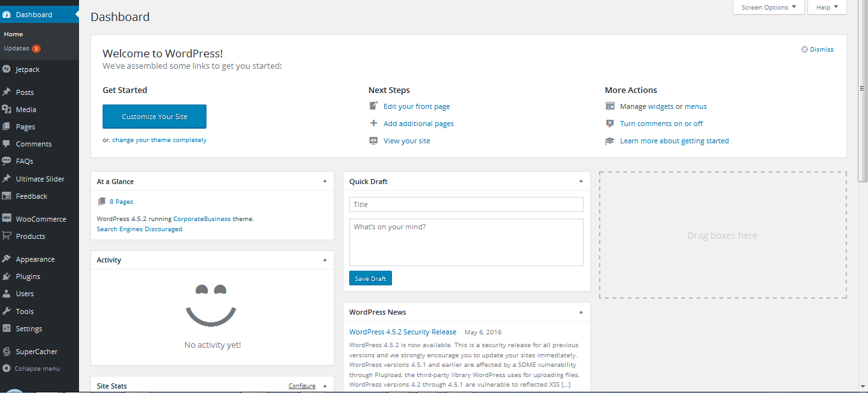868x393 pixels.
Task: Open WordPress 4.5.2 Security Release article
Action: tap(403, 332)
